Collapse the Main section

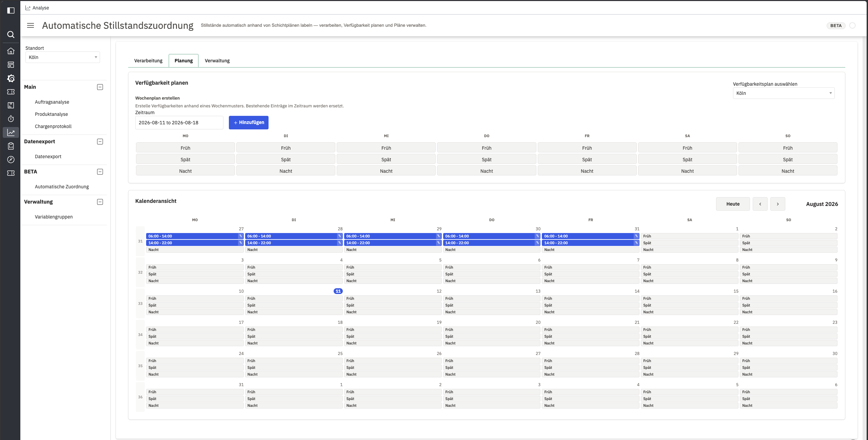[100, 87]
